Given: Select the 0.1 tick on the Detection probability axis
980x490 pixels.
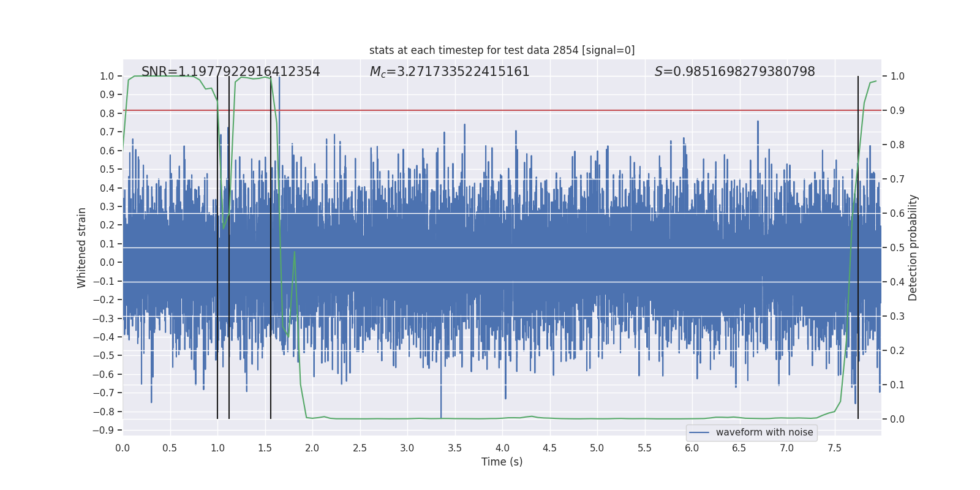Looking at the screenshot, I should [897, 385].
